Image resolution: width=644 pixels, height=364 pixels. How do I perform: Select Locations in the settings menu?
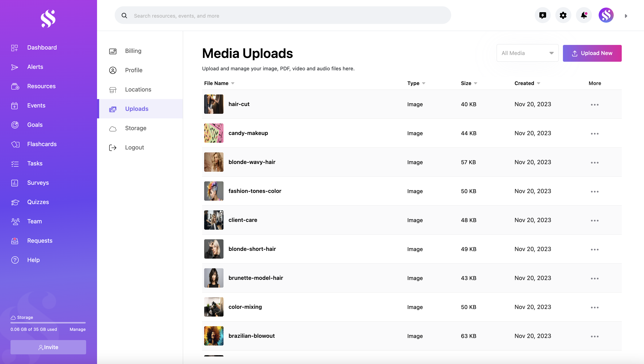pos(138,90)
